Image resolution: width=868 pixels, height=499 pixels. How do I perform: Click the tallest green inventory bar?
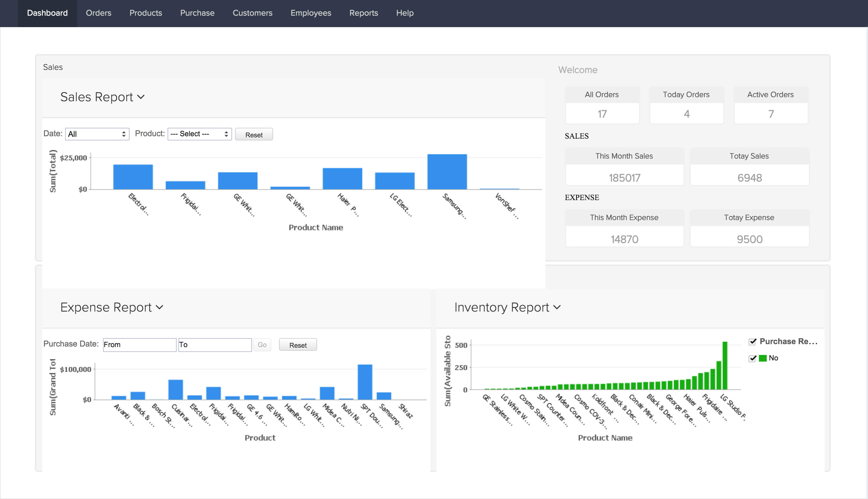(725, 365)
